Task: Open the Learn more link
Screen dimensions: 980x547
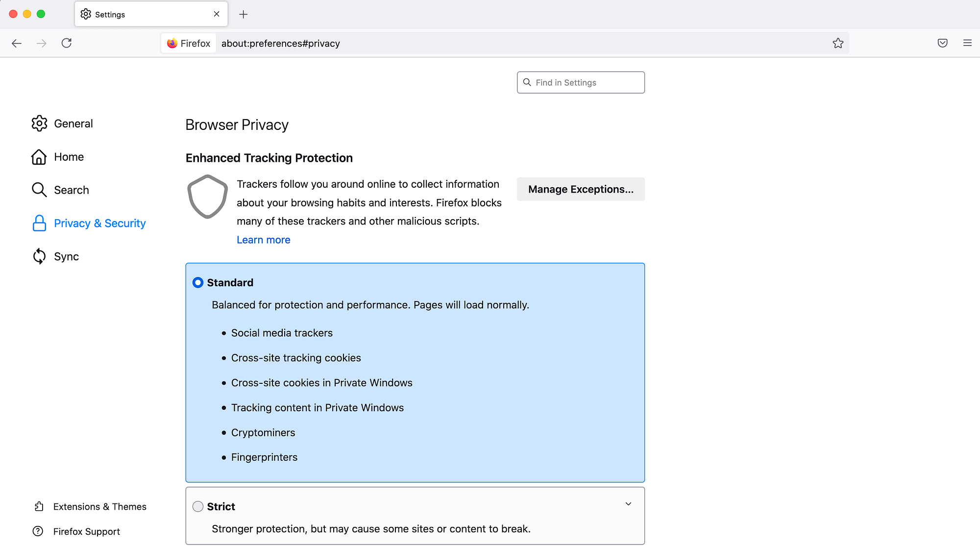Action: tap(263, 240)
